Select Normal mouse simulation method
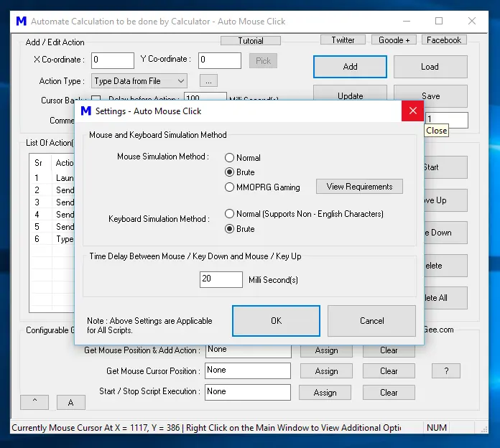 tap(230, 158)
